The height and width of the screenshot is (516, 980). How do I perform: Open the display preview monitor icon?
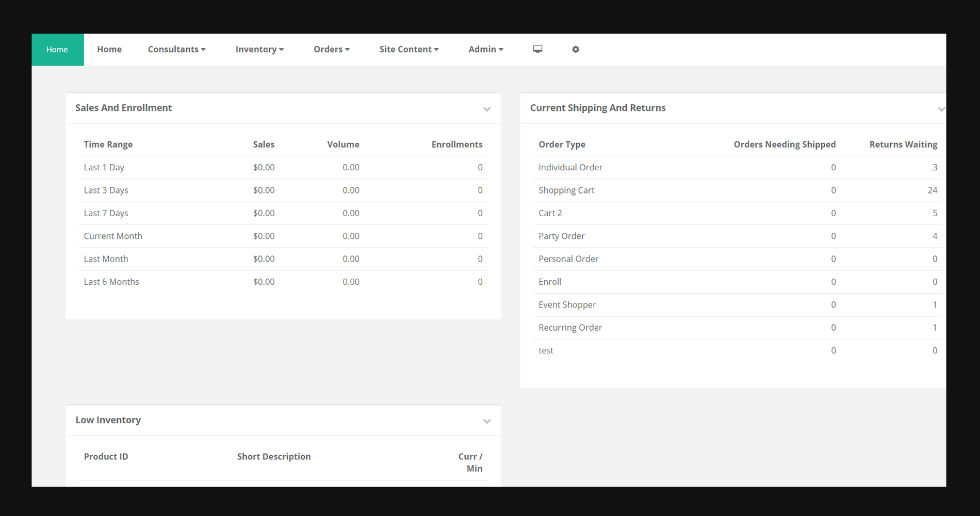pos(537,49)
